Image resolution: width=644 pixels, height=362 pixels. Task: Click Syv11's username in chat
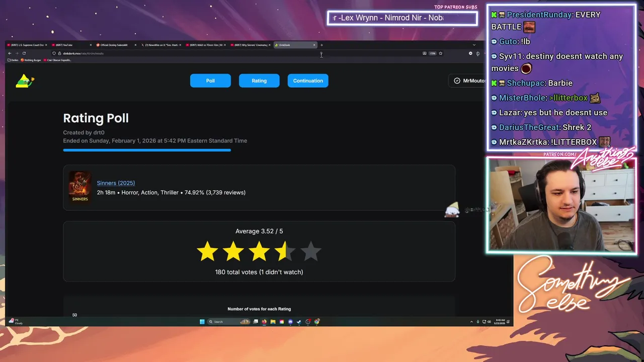[x=511, y=57]
